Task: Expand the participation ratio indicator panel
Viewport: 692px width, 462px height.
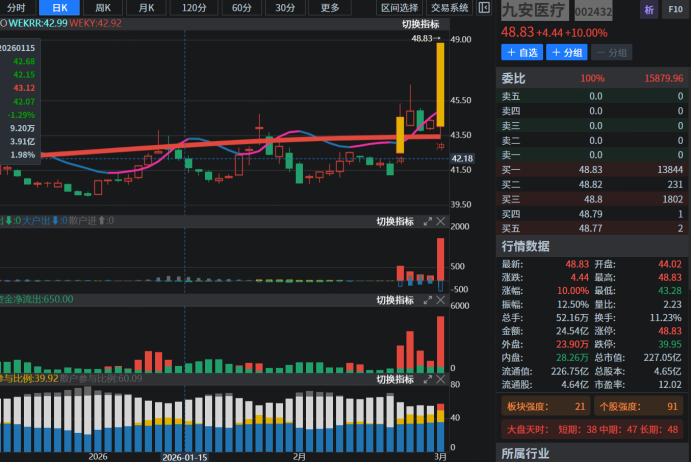Action: point(427,379)
